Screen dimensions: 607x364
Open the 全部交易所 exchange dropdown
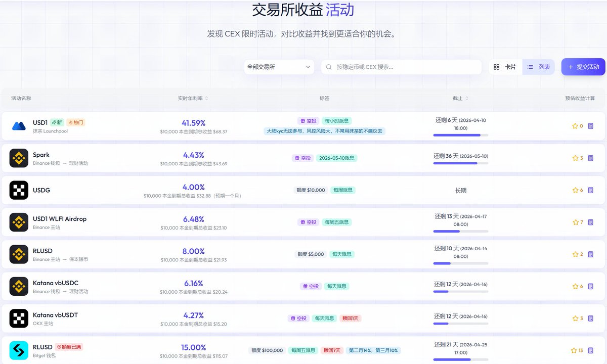tap(279, 67)
